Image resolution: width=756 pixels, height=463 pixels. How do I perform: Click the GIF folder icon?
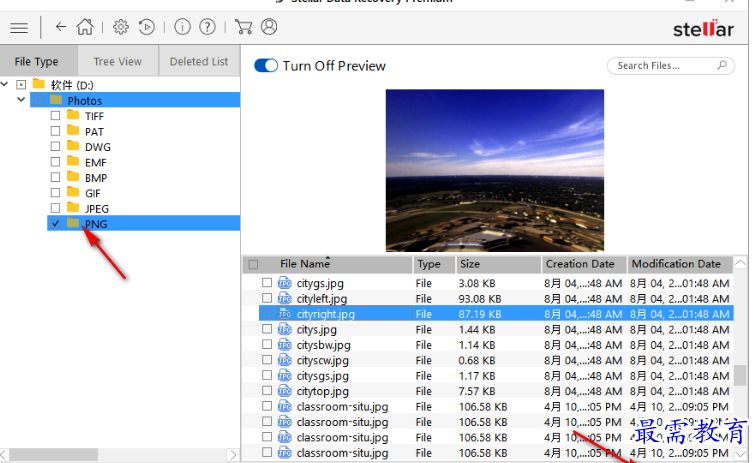[73, 192]
